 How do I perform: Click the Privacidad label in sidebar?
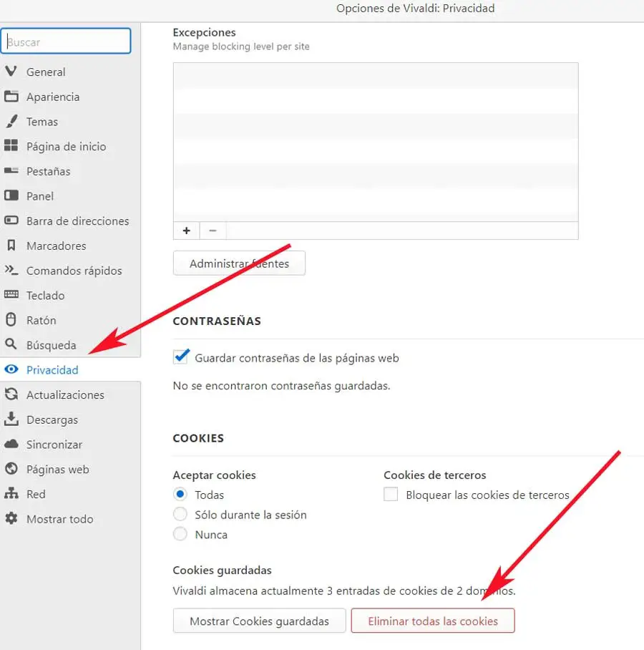[52, 370]
